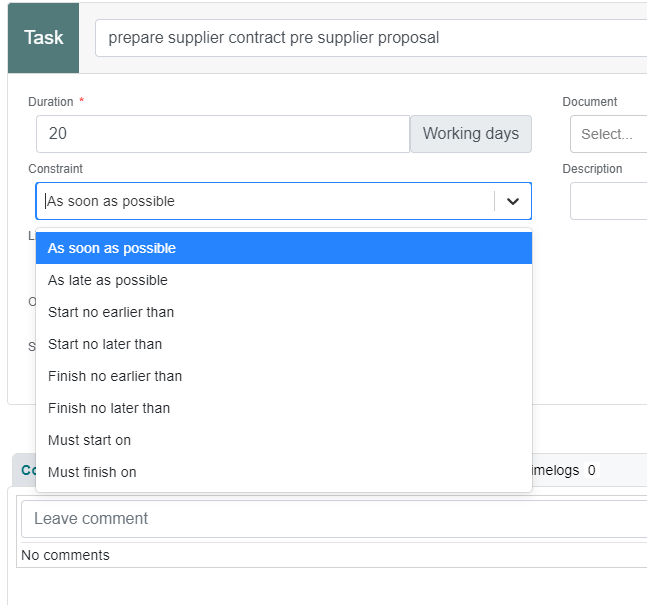Select "As soon as possible" option

point(284,248)
